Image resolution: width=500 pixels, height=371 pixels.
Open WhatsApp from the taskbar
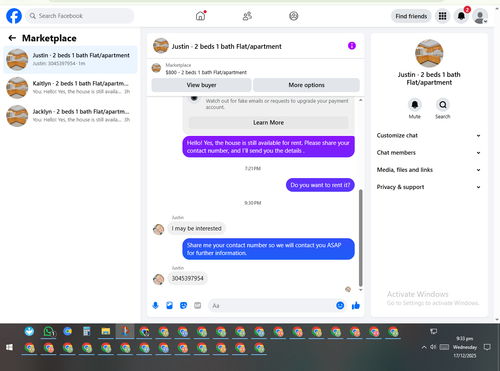coord(49,332)
